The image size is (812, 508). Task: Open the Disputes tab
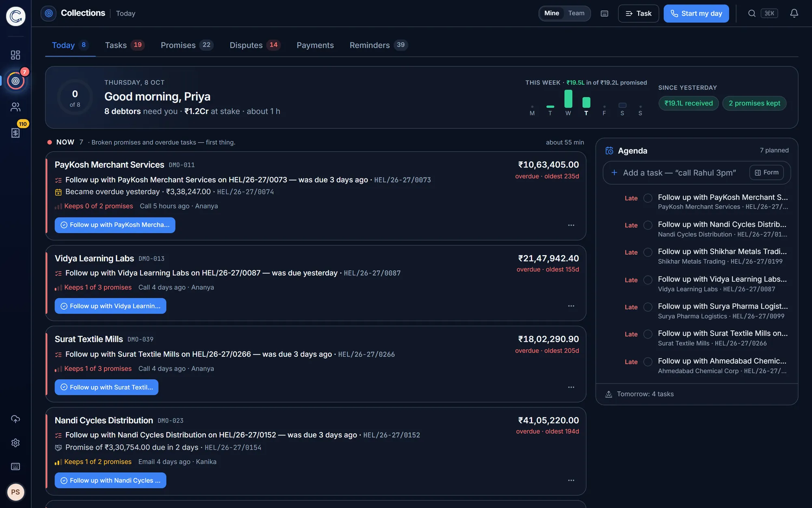click(255, 45)
